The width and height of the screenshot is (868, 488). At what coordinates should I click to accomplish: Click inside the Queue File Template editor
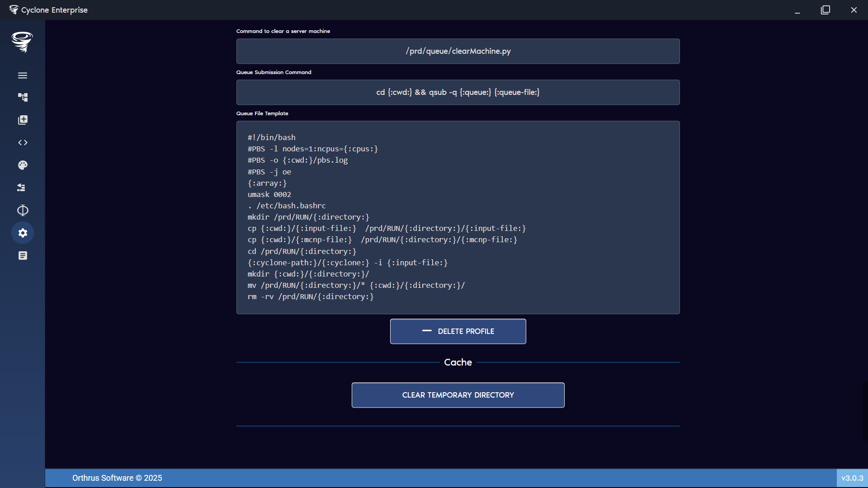(458, 217)
